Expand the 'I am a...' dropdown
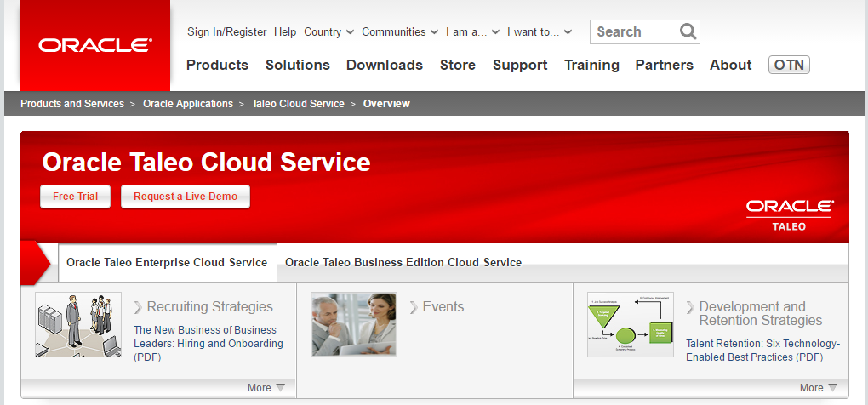This screenshot has height=405, width=868. pyautogui.click(x=473, y=32)
